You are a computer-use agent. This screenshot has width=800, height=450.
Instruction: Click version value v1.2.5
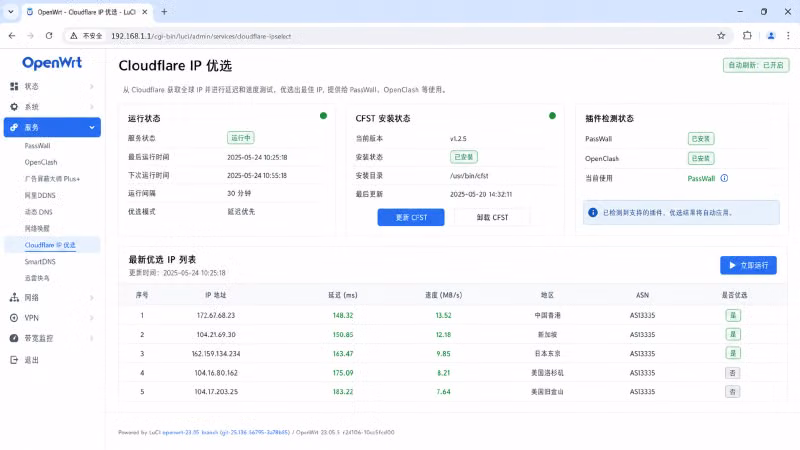[458, 139]
